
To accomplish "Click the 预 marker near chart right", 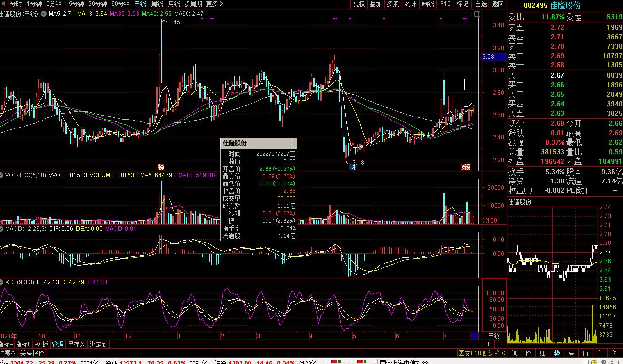I will pos(466,167).
